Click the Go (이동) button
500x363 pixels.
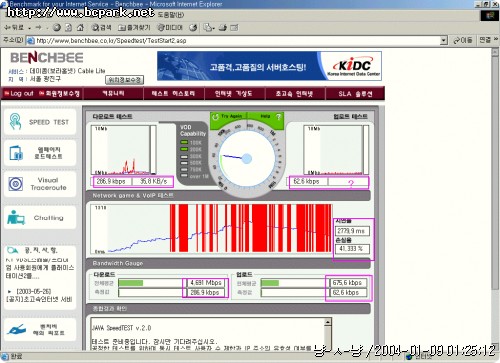[463, 40]
